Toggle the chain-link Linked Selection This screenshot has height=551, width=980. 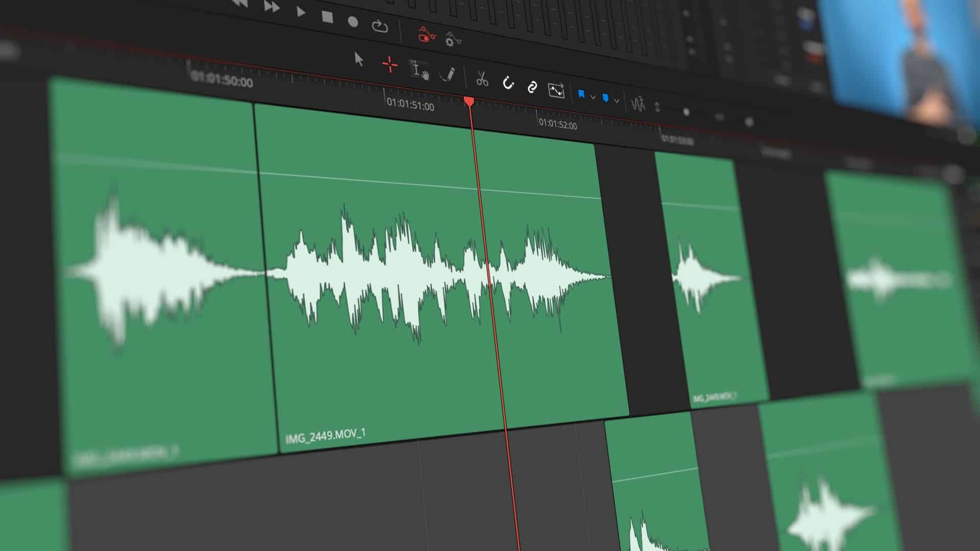pos(532,88)
